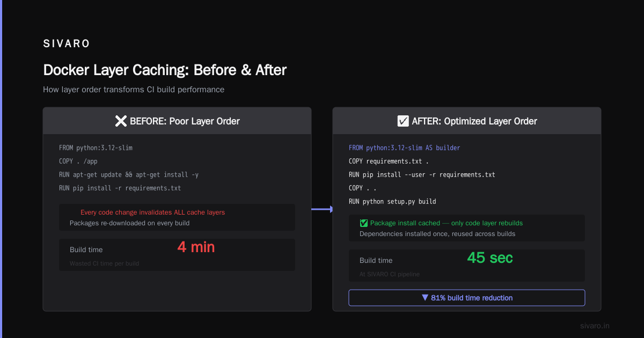644x338 pixels.
Task: Click the red 4 min build time
Action: point(196,247)
